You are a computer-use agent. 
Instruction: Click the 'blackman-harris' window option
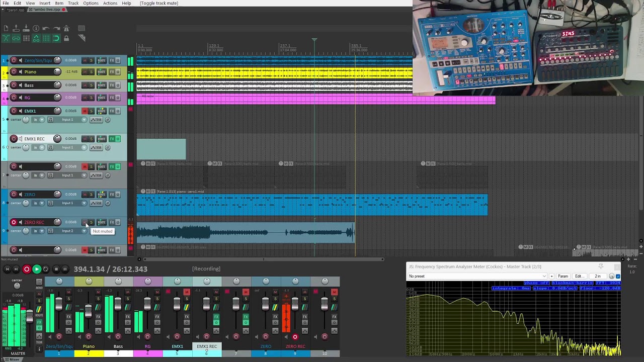572,283
